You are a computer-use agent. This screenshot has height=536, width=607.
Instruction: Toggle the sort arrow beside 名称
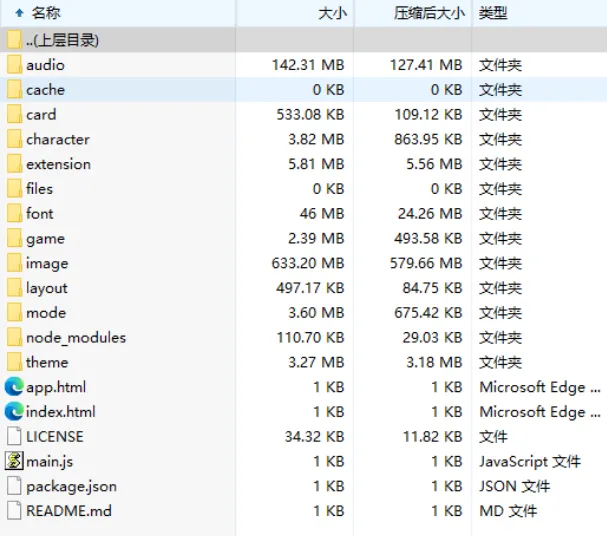pyautogui.click(x=19, y=13)
